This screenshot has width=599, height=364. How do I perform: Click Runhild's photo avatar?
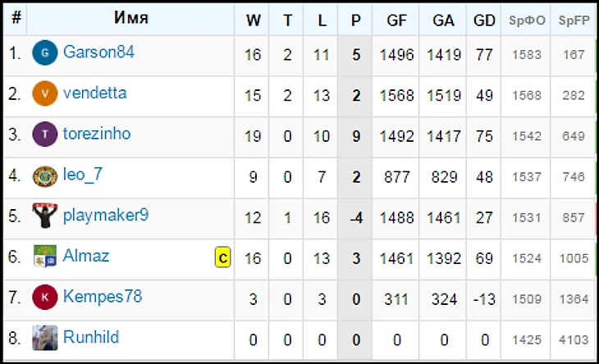click(x=45, y=338)
